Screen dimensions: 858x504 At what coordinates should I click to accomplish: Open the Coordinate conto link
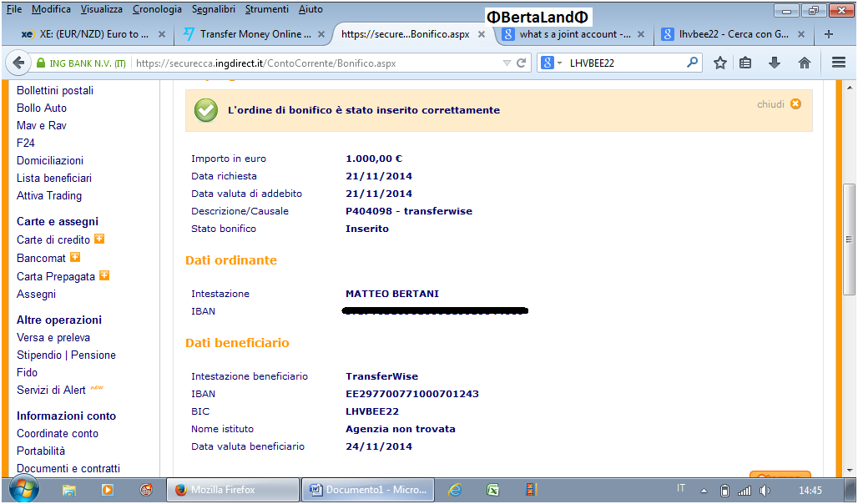tap(58, 433)
